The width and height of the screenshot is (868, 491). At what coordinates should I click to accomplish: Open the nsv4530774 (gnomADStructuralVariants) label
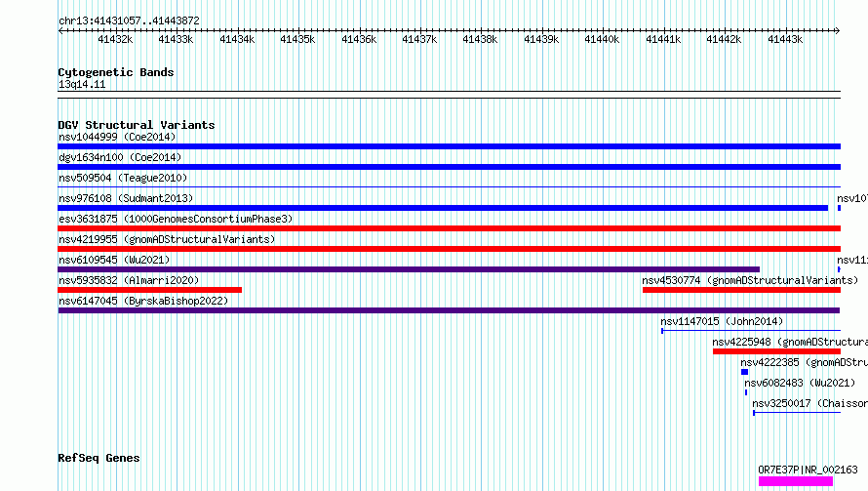click(750, 280)
